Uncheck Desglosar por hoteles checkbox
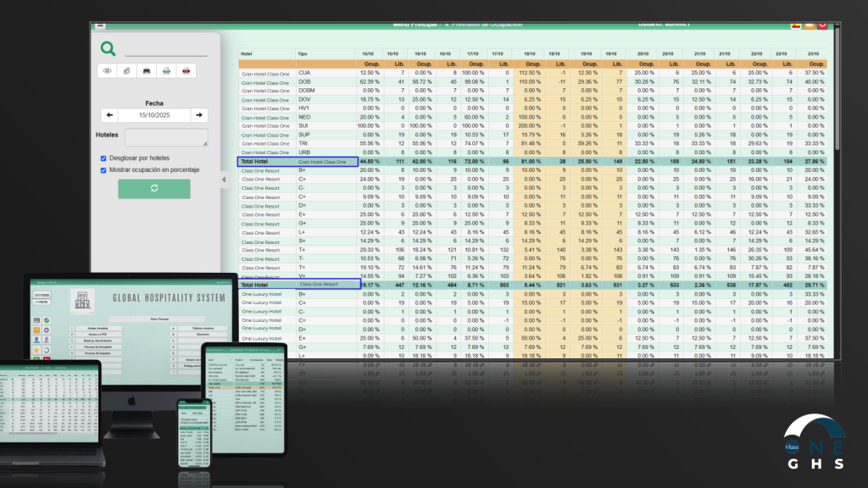868x488 pixels. coord(103,158)
